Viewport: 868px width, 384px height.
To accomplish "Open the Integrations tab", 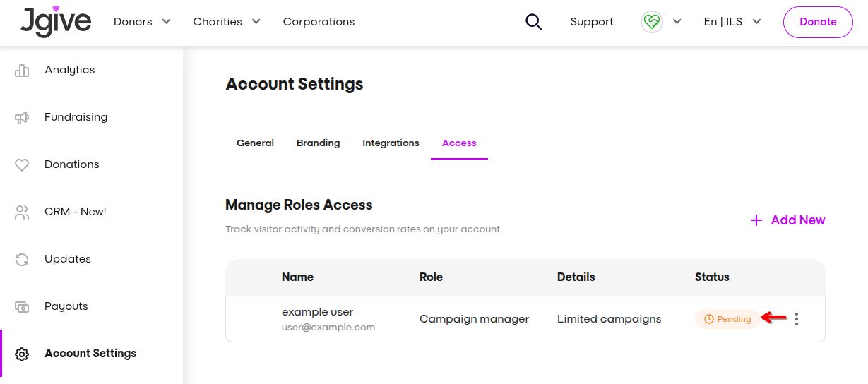I will pos(391,143).
